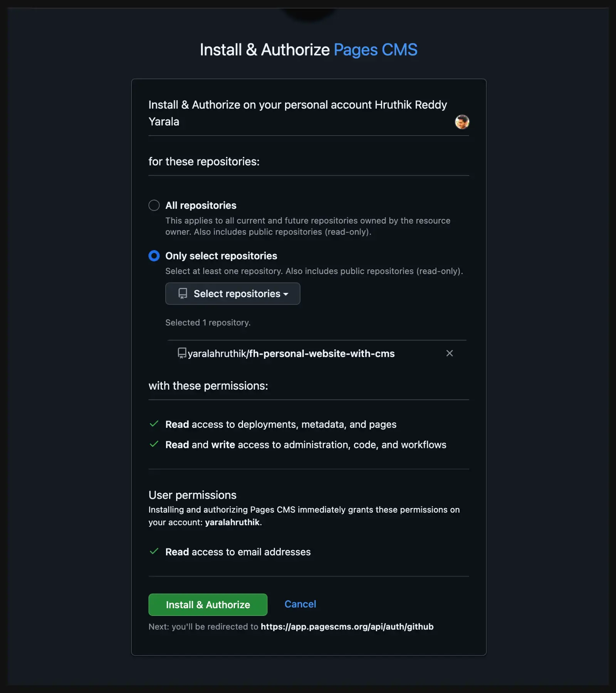Click the repo icon next to fh-personal-website-with-cms

pyautogui.click(x=181, y=353)
